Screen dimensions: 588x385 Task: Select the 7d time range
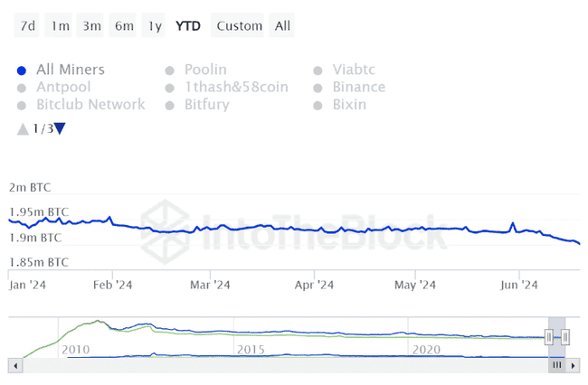click(28, 25)
